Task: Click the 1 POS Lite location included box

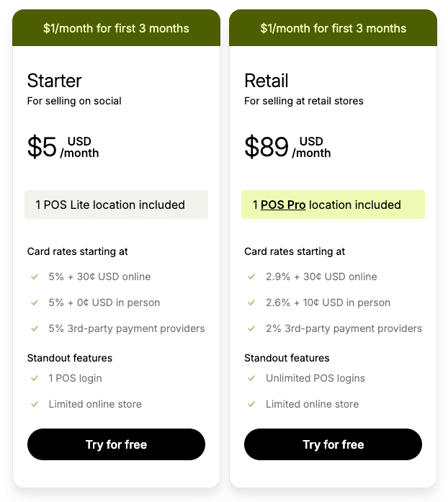Action: coord(116,205)
